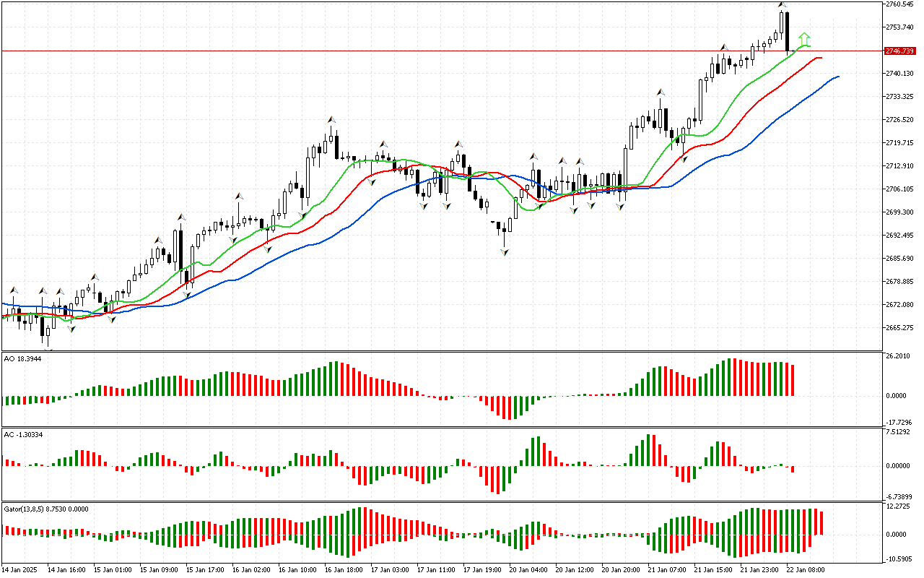Click 26.2010 on the AO scale
The width and height of the screenshot is (924, 578).
(897, 357)
